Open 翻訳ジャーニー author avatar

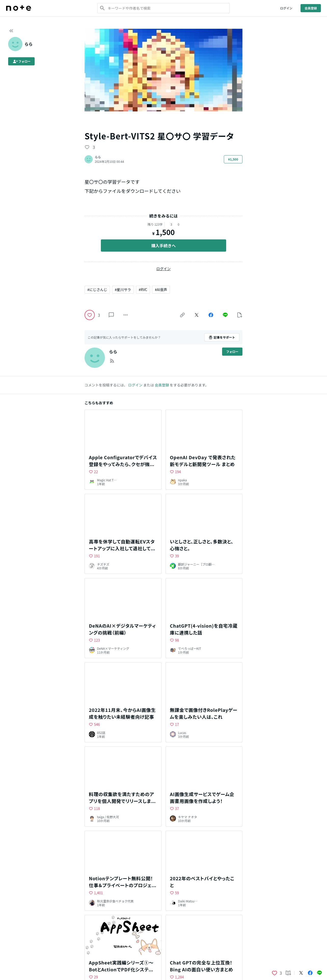(173, 566)
